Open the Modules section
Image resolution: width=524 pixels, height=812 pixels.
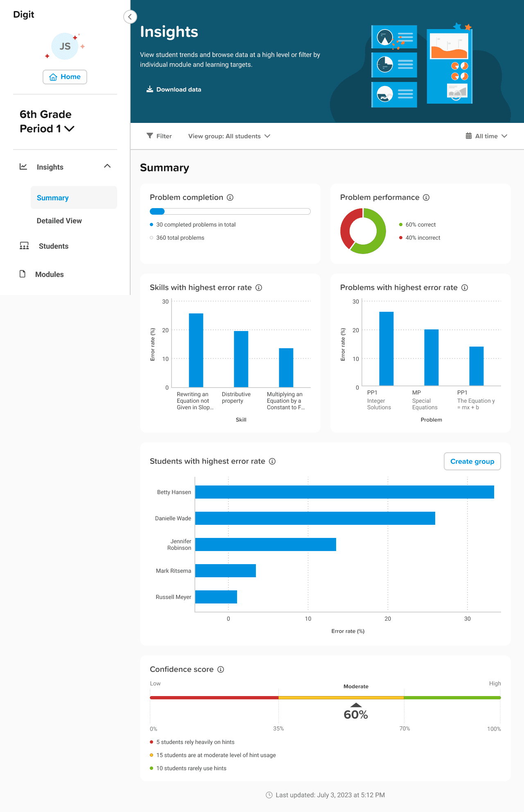pyautogui.click(x=50, y=274)
